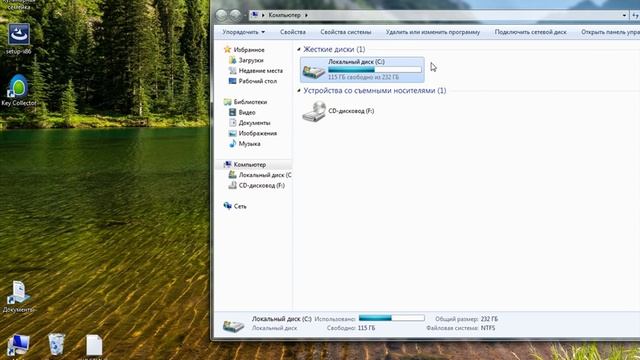Click the Свойства toolbar button
The image size is (640, 360).
[x=293, y=32]
